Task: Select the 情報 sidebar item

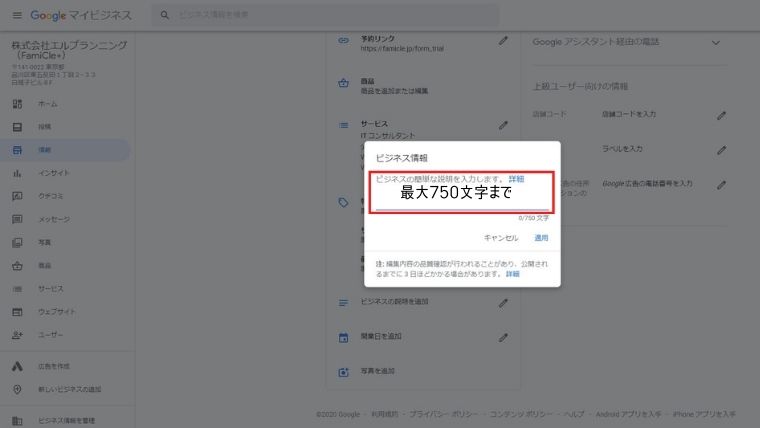Action: coord(65,150)
